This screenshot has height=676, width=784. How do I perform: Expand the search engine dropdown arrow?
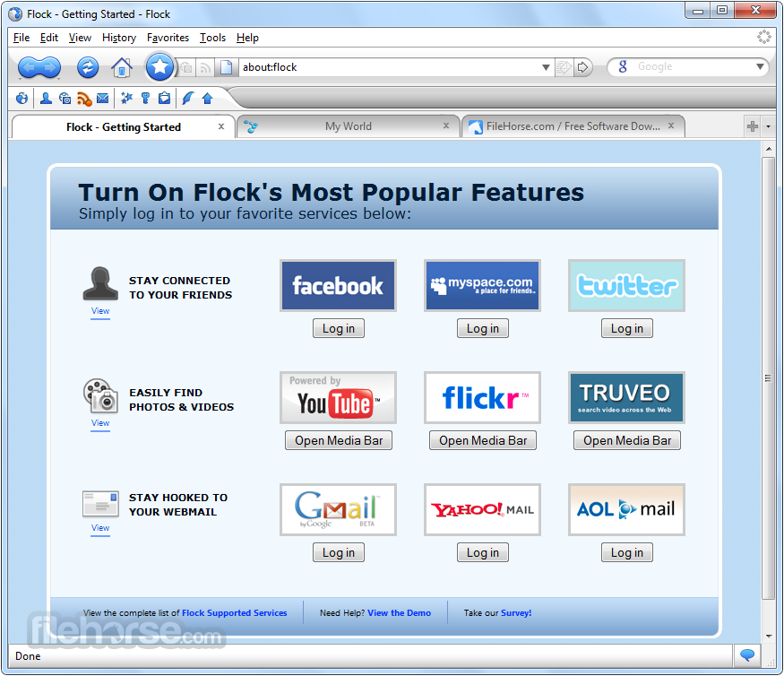point(760,66)
